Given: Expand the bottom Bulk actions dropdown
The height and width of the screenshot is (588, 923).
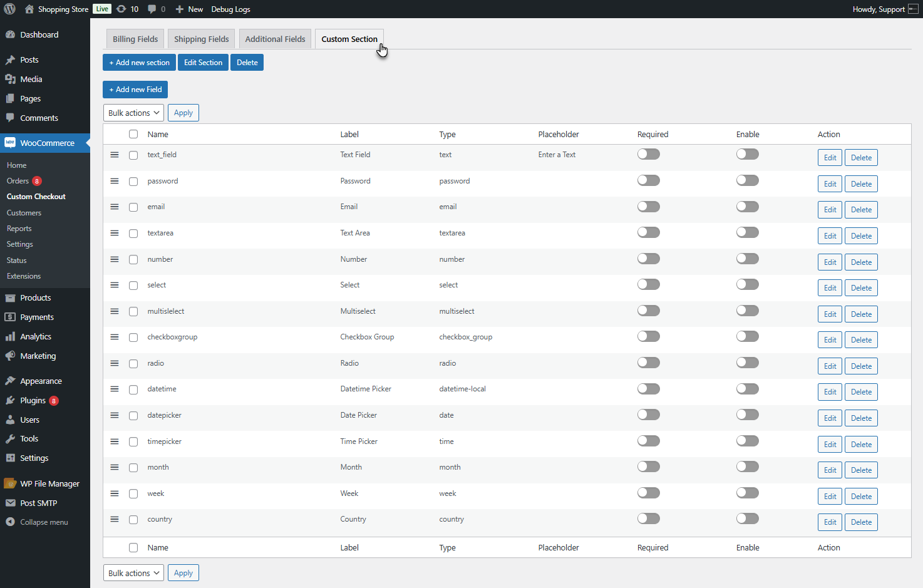Looking at the screenshot, I should click(133, 572).
